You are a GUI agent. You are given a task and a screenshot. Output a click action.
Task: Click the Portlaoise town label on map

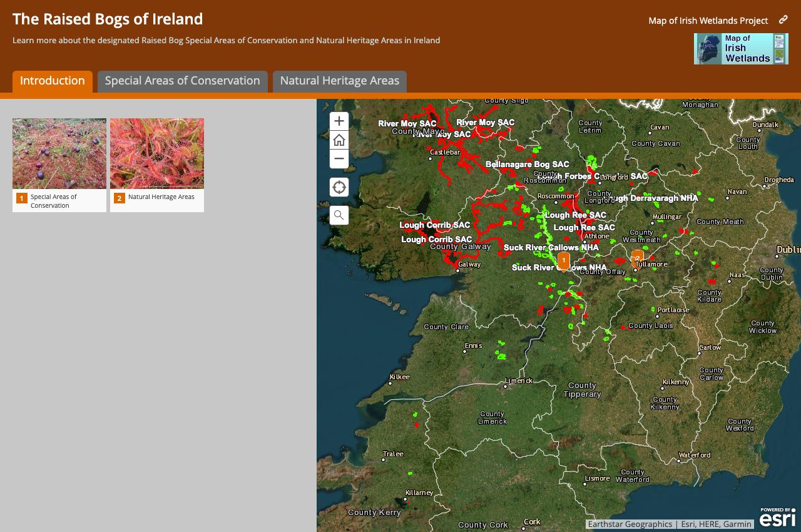coord(673,310)
